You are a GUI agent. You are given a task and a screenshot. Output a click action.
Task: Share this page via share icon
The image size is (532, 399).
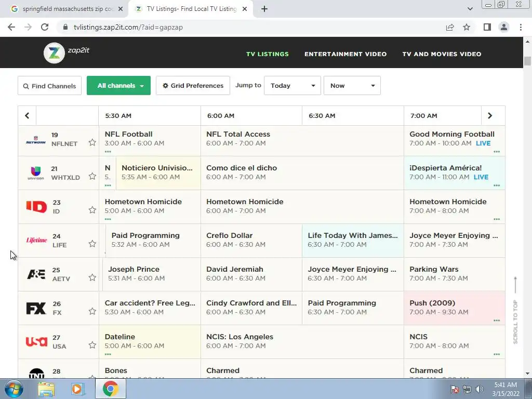click(x=450, y=27)
